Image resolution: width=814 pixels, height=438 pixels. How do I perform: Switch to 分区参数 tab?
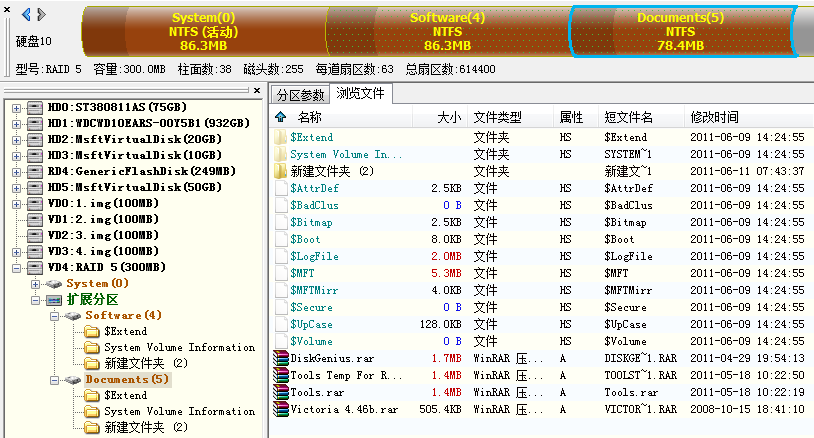pos(300,95)
